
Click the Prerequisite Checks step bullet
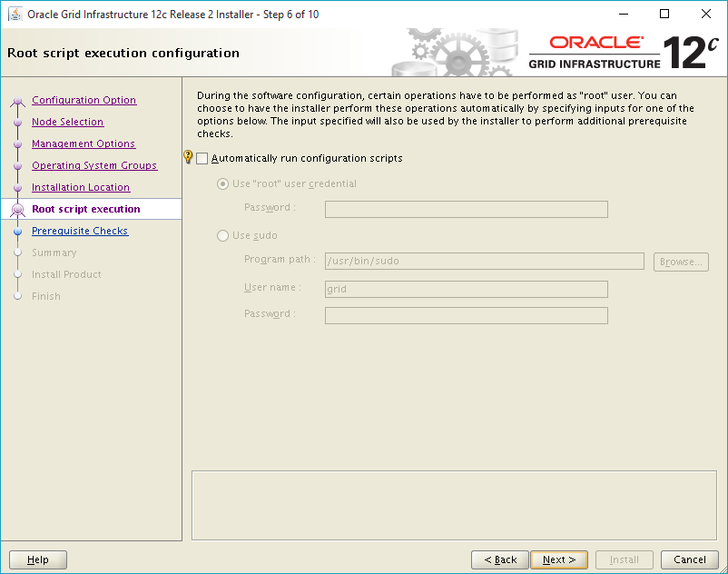[17, 232]
